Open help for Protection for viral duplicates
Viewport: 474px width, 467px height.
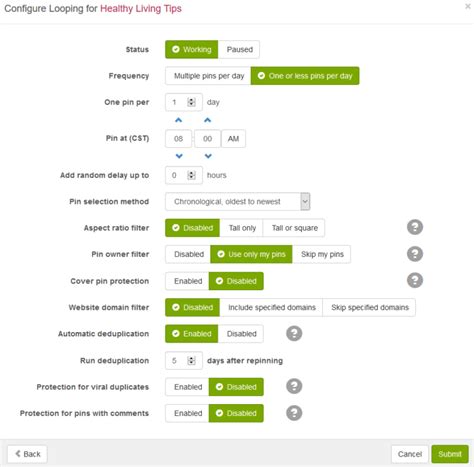[294, 386]
